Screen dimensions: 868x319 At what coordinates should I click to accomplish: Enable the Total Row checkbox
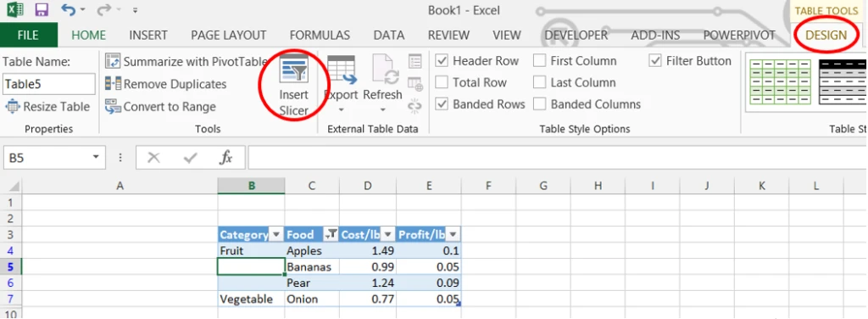[x=441, y=82]
